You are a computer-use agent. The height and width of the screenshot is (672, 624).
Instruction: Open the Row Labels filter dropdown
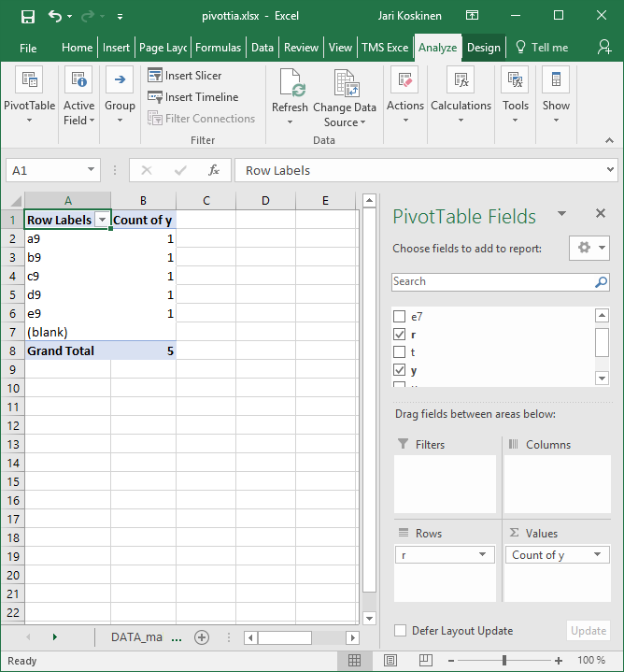(102, 221)
